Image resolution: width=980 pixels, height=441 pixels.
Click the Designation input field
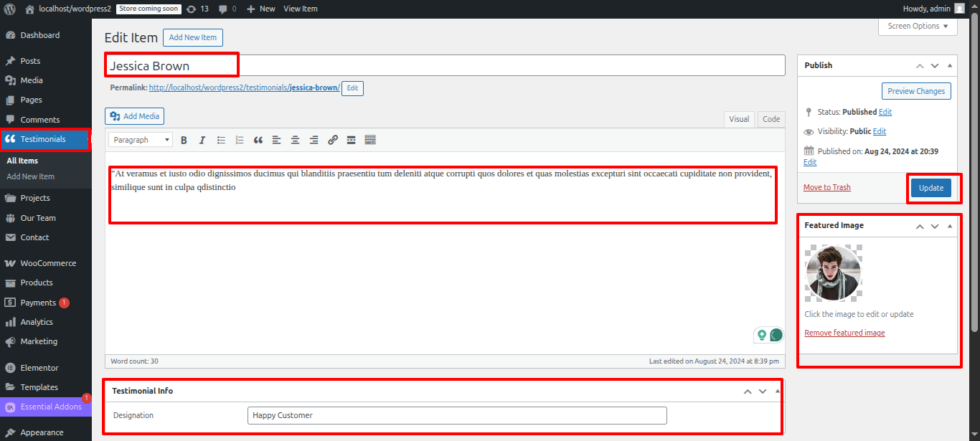pyautogui.click(x=457, y=416)
